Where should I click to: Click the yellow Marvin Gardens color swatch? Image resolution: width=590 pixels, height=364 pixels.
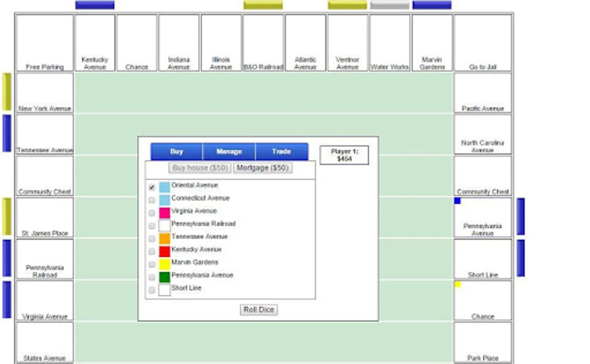point(164,264)
